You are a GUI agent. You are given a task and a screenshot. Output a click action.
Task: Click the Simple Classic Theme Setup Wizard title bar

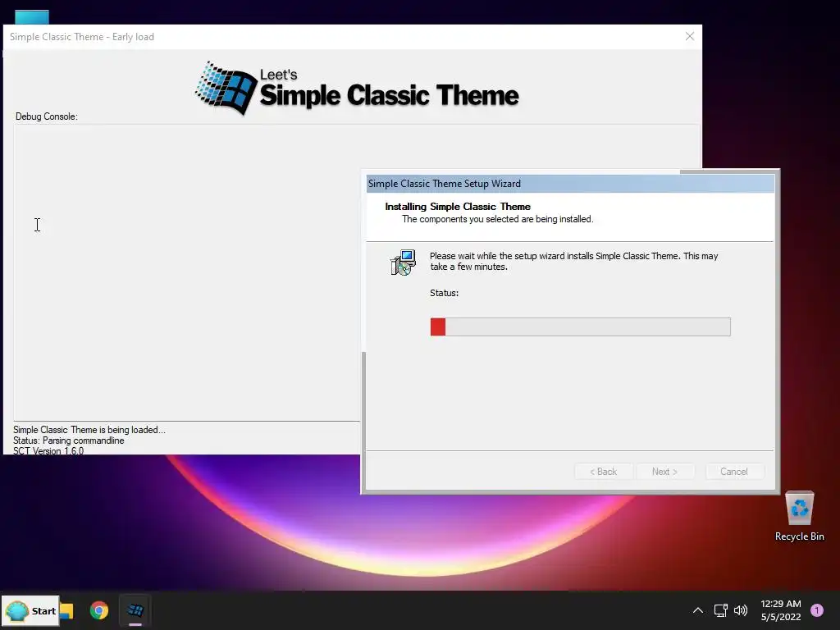click(570, 184)
